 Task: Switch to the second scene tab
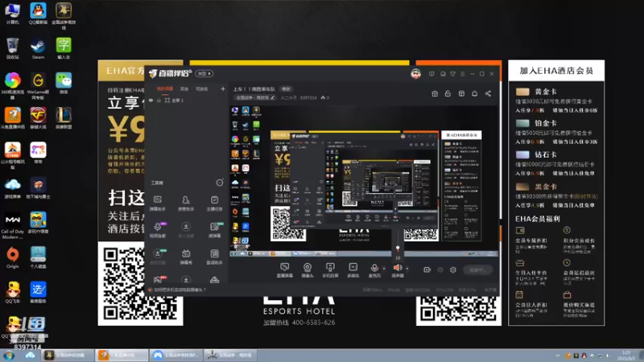[x=184, y=88]
